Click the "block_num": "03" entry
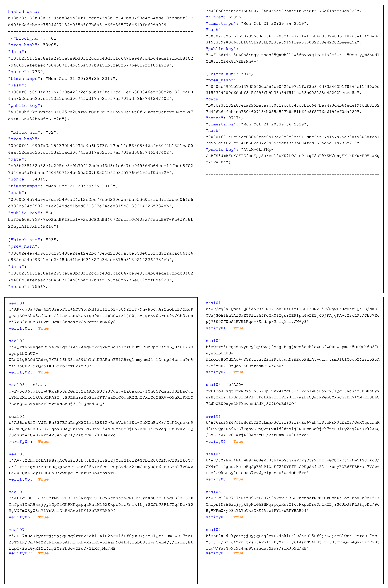The width and height of the screenshot is (388, 588). [33, 240]
